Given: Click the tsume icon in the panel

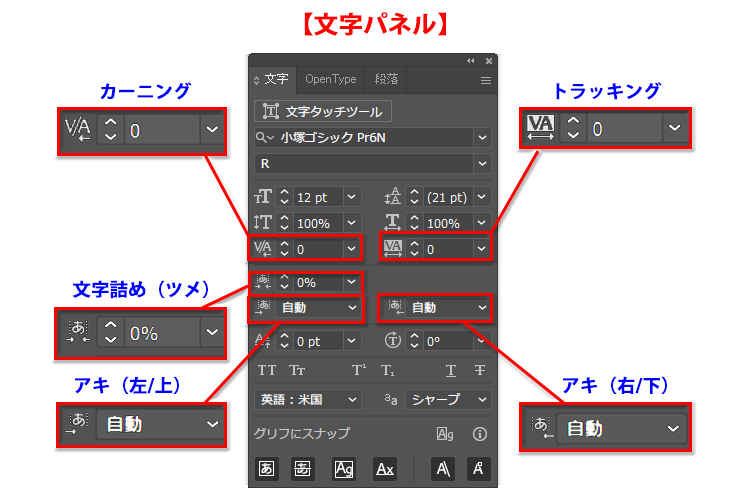Looking at the screenshot, I should click(263, 282).
